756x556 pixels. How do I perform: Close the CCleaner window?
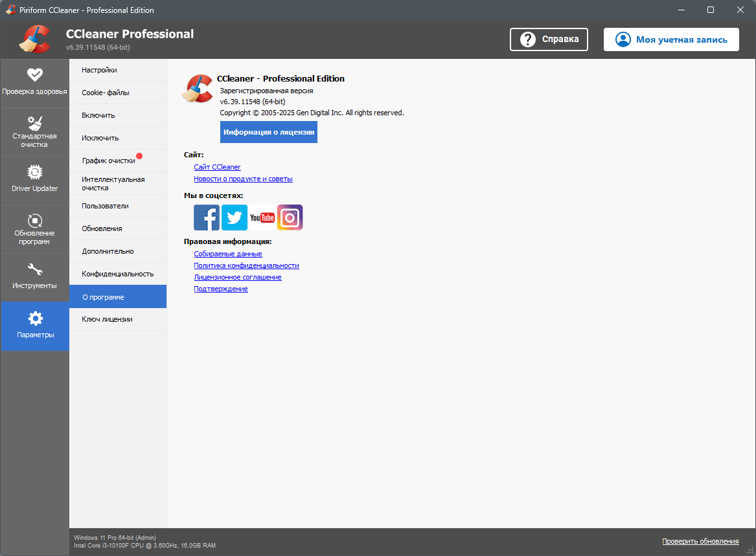740,10
